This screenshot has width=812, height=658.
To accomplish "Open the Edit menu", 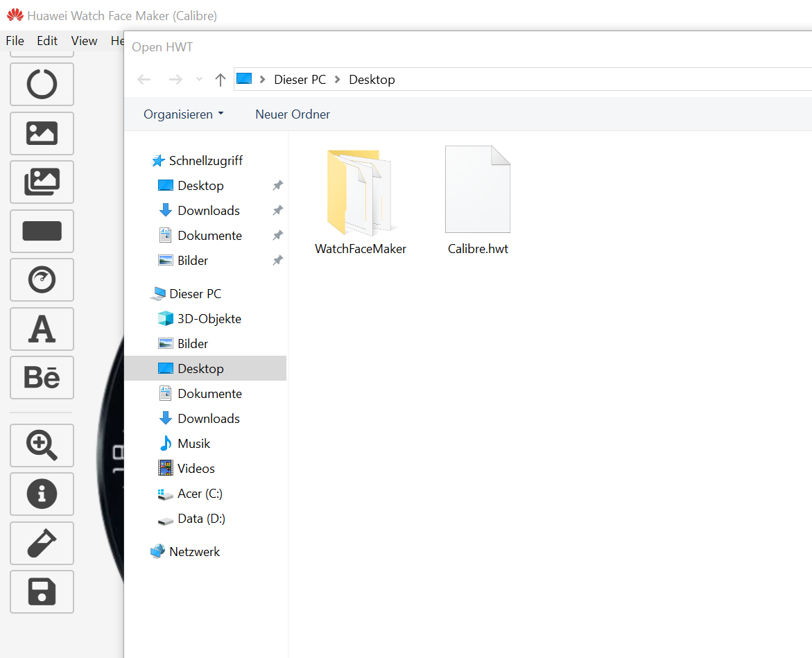I will (47, 41).
